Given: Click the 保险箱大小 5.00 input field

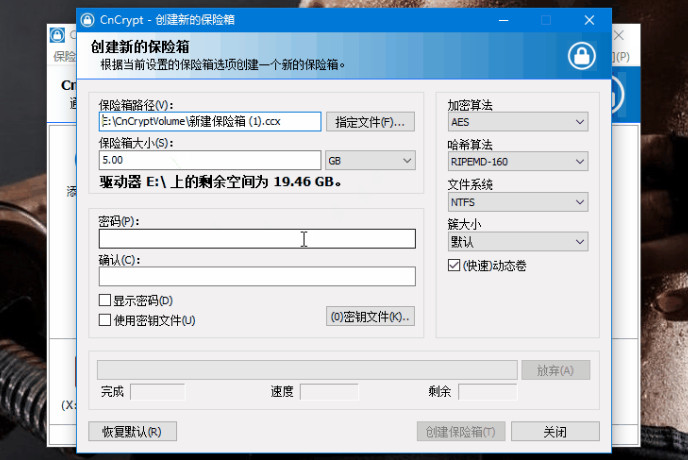Looking at the screenshot, I should pyautogui.click(x=210, y=160).
